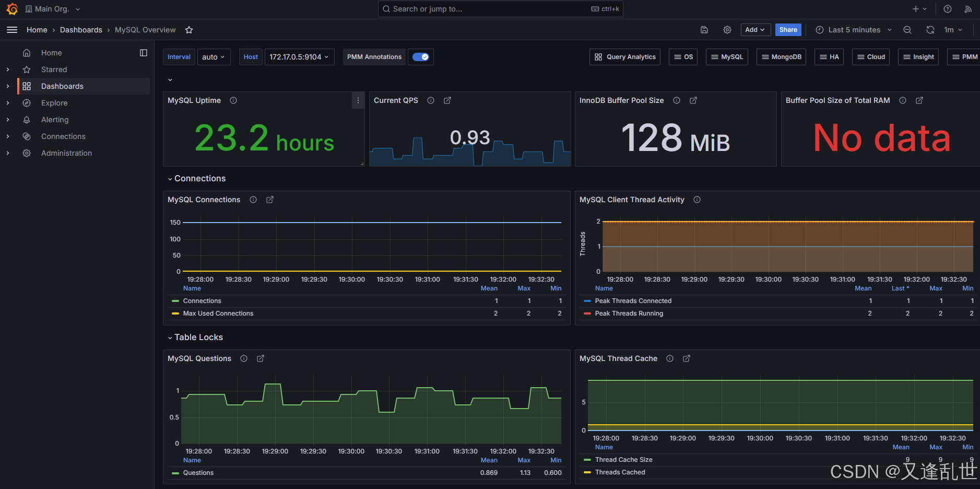Dock or undock the sidebar menu

click(x=144, y=53)
